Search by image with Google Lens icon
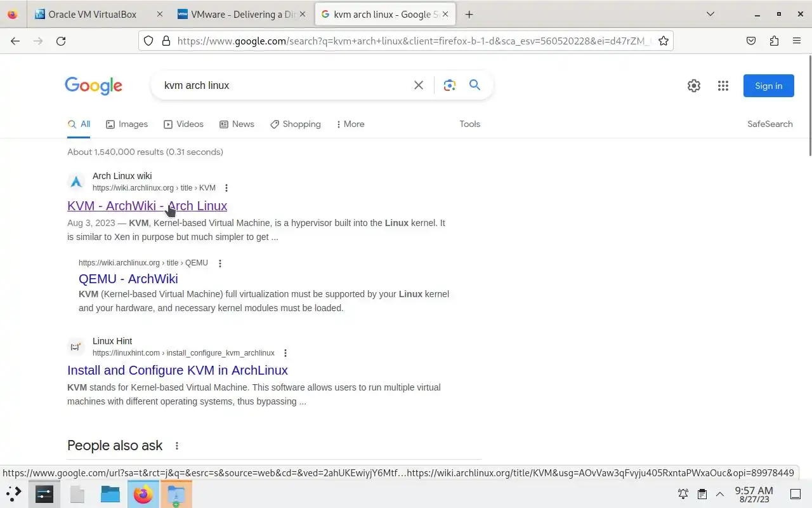Image resolution: width=812 pixels, height=508 pixels. click(x=450, y=85)
